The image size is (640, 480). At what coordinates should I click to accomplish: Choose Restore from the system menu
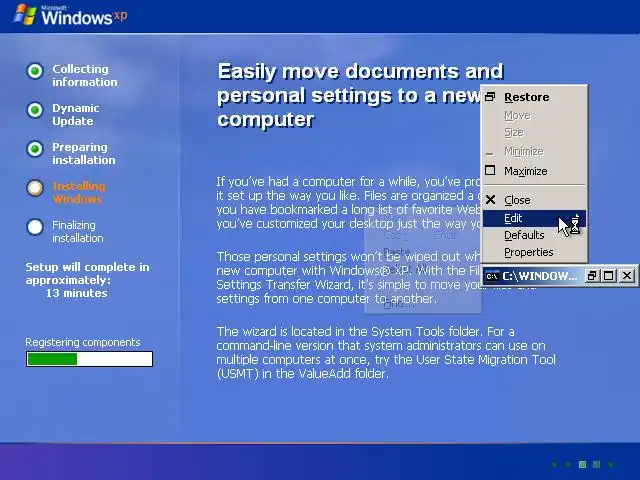[535, 97]
